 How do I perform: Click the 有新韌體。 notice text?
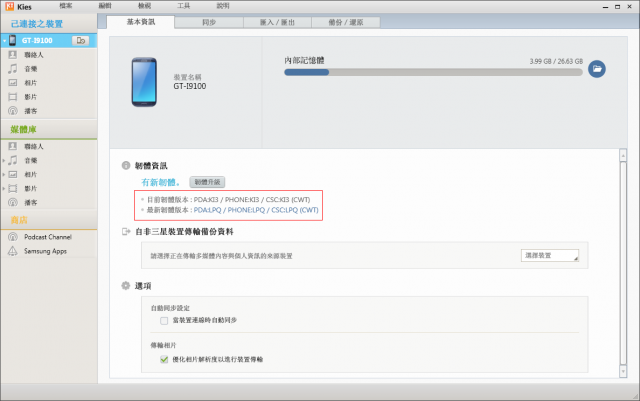click(x=161, y=182)
